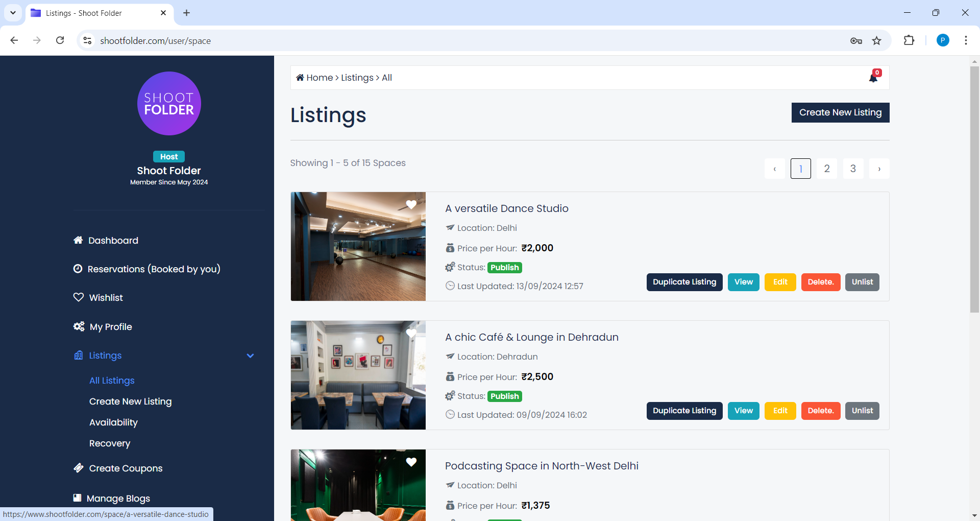Click the Podcasting Space thumbnail image
980x521 pixels.
point(358,485)
